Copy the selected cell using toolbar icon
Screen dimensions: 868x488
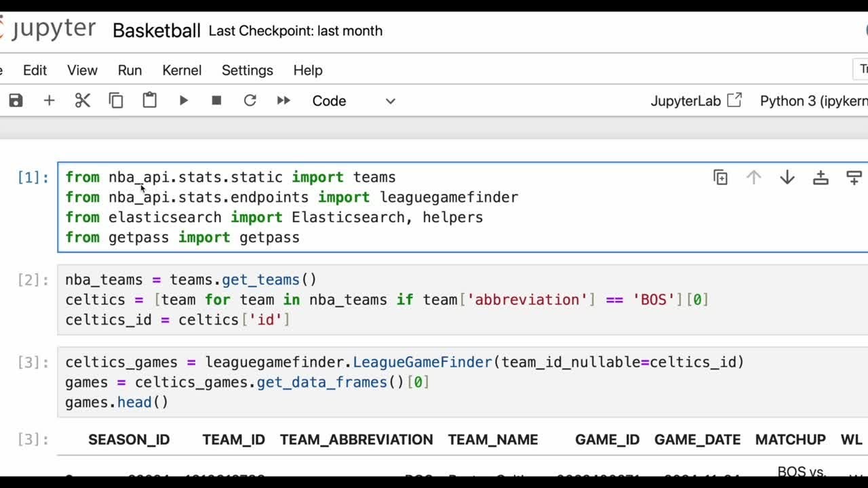click(116, 100)
